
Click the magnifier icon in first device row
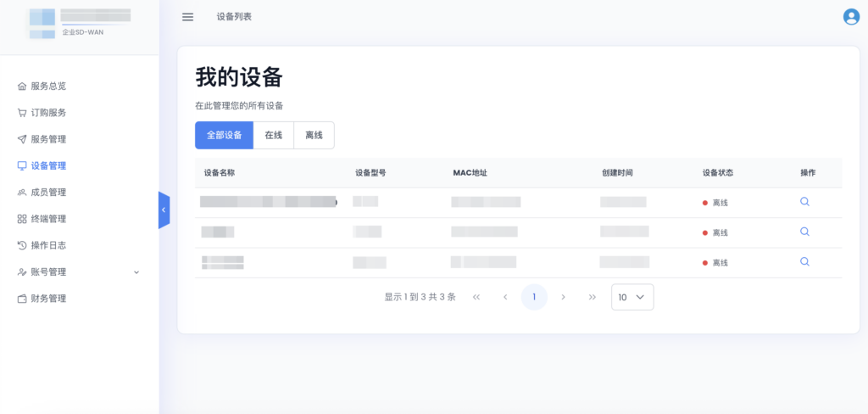pyautogui.click(x=804, y=202)
